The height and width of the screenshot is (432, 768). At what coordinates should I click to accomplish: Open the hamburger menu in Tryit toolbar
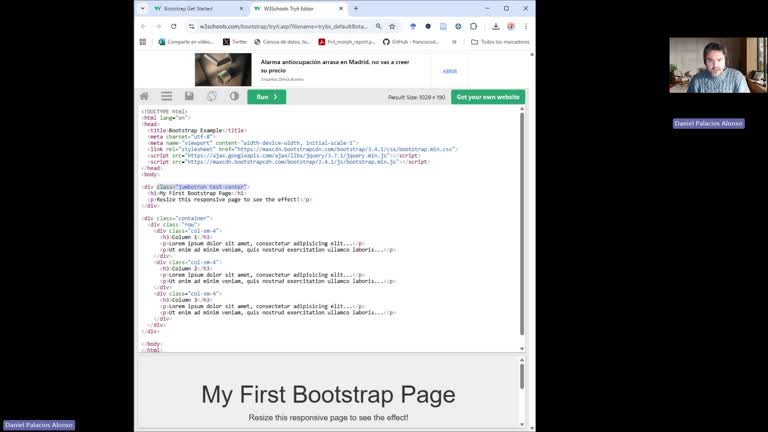(x=167, y=96)
